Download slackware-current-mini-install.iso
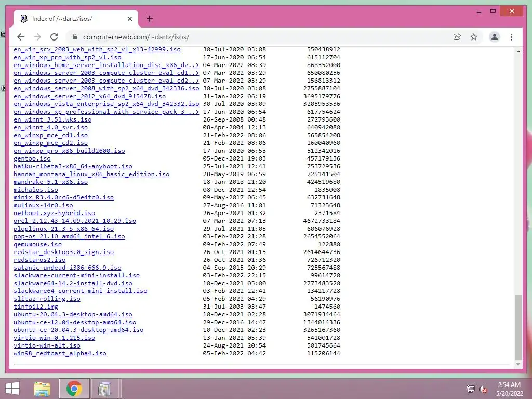Screen dimensions: 532x399 click(77, 276)
